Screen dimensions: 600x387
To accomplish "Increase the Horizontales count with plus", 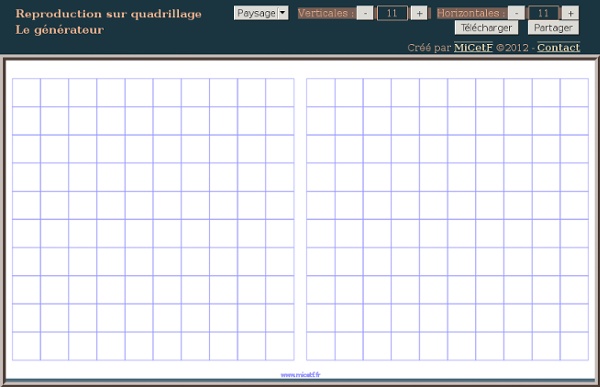I will pos(570,13).
